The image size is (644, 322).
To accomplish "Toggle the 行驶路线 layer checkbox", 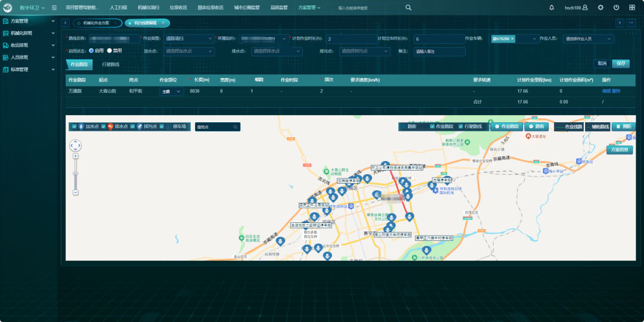I will pyautogui.click(x=461, y=126).
